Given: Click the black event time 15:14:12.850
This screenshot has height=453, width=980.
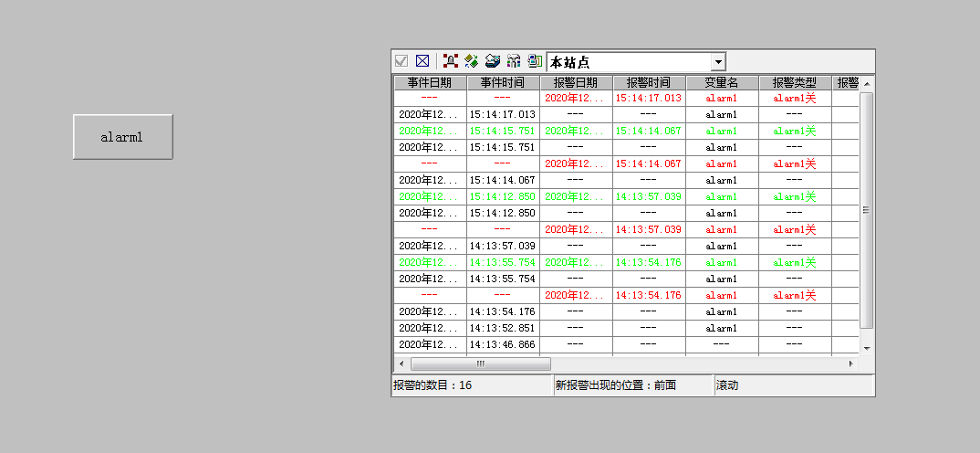Looking at the screenshot, I should 503,214.
